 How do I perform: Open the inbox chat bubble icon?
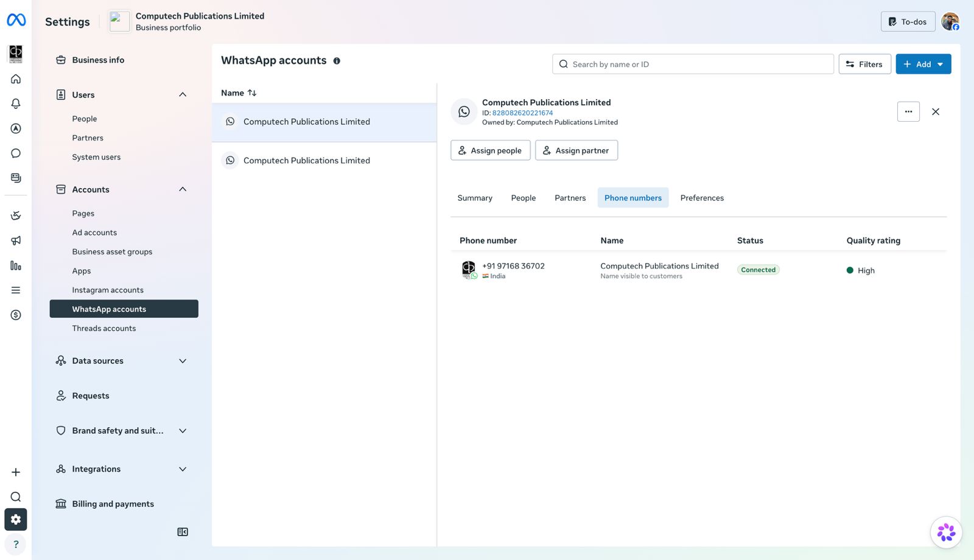pyautogui.click(x=16, y=153)
